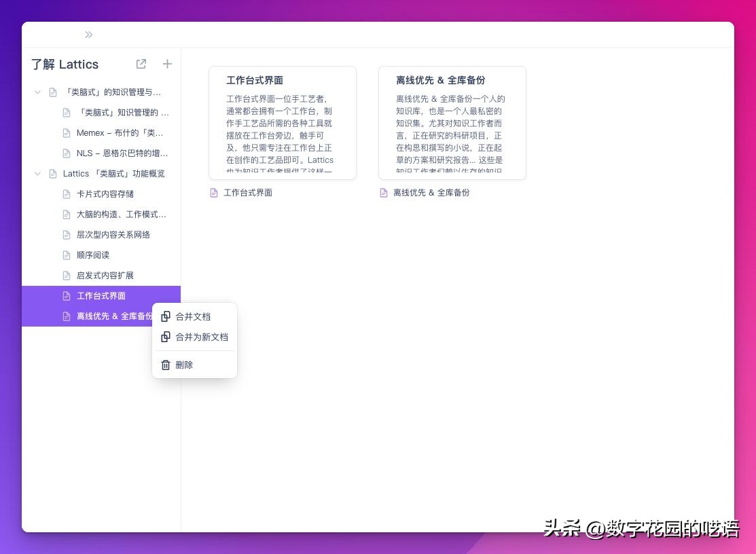756x554 pixels.
Task: Click the document icon beside Memex – 布什的
Action: point(67,133)
